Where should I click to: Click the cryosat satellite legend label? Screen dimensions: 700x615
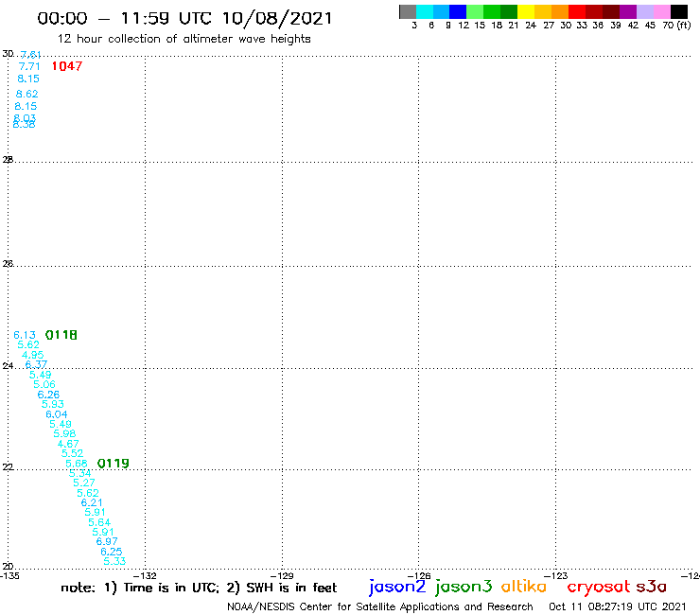click(x=599, y=588)
